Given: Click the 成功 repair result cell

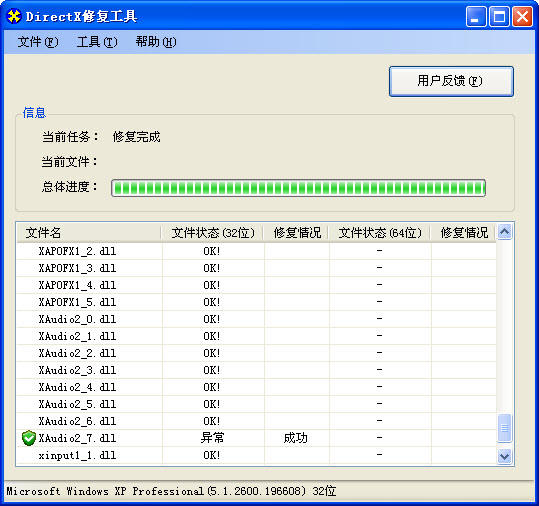Looking at the screenshot, I should (296, 438).
